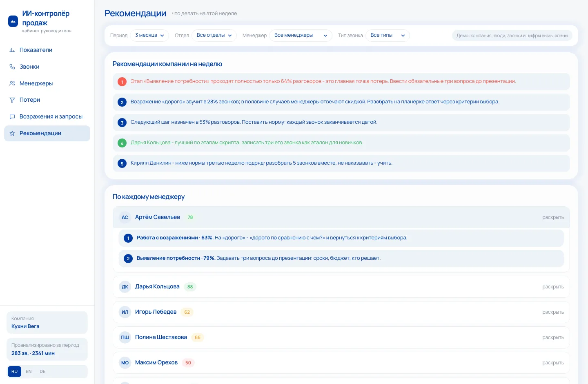Click the По каждому менеджеру section heading
The height and width of the screenshot is (384, 588).
149,197
